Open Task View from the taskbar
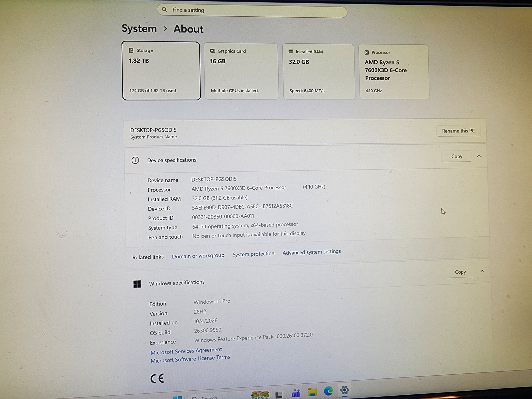The image size is (532, 399). tap(279, 395)
